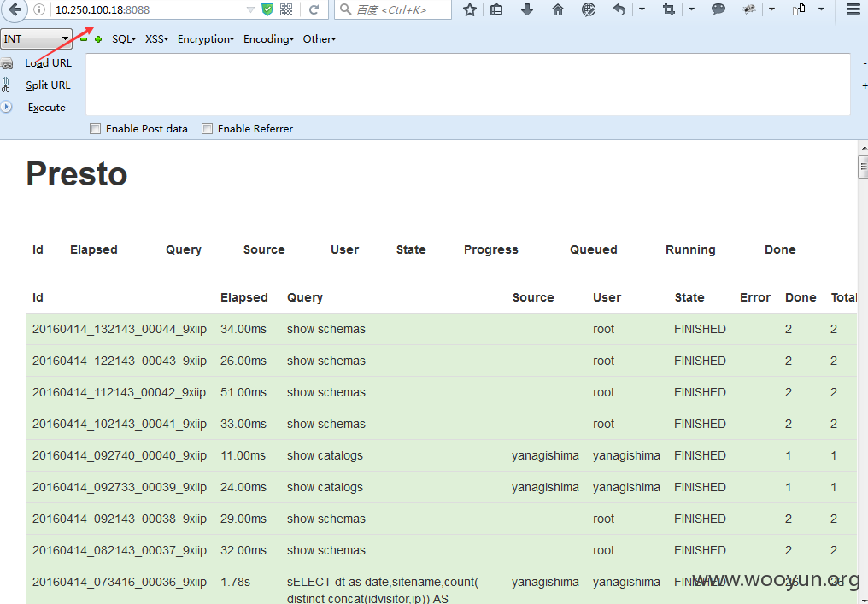
Task: Enable Post data checkbox
Action: 95,128
